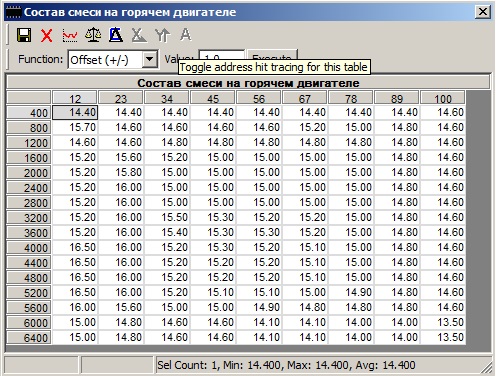Select column header 67
This screenshot has height=376, width=496.
(305, 98)
